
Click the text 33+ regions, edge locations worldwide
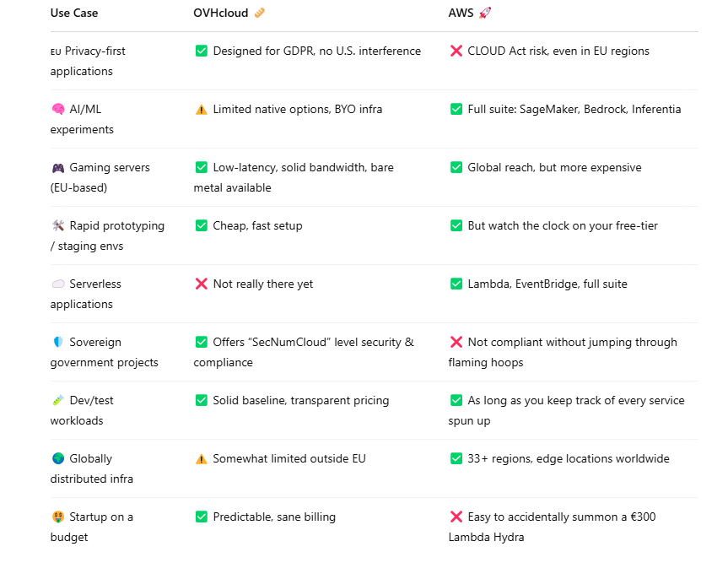569,458
